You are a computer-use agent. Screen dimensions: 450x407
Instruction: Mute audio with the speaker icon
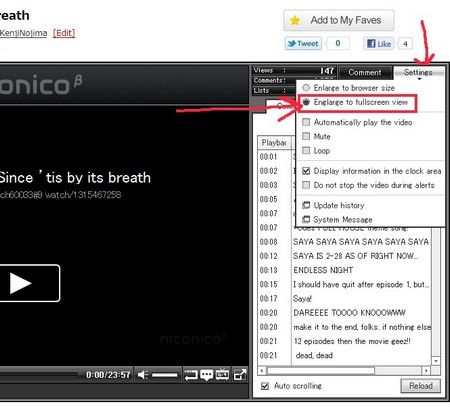143,375
